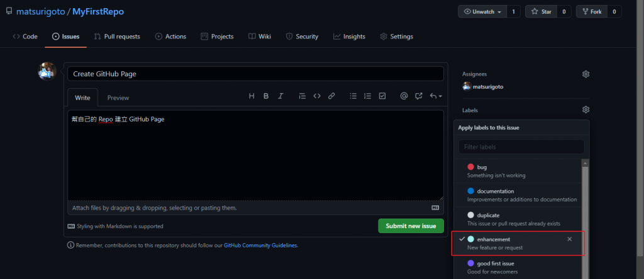The image size is (644, 279).
Task: Click the watchers count 1
Action: (513, 11)
